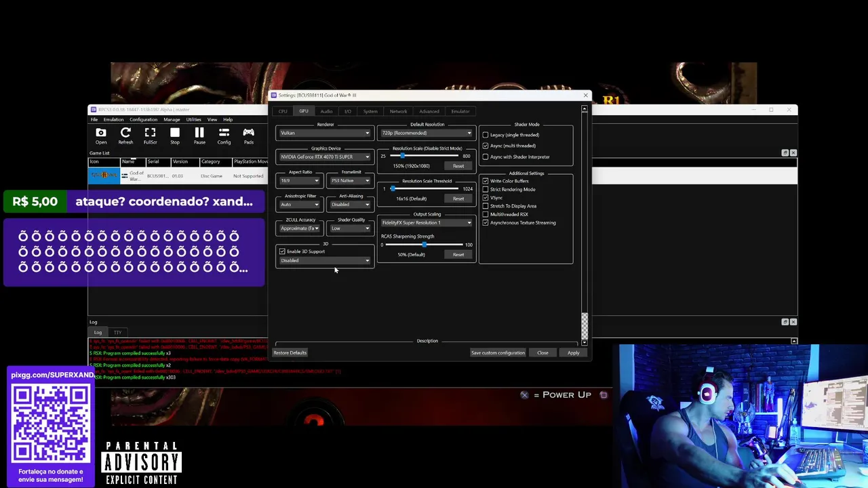This screenshot has height=488, width=868.
Task: Open the ZCULL Accuracy dropdown
Action: [x=300, y=228]
